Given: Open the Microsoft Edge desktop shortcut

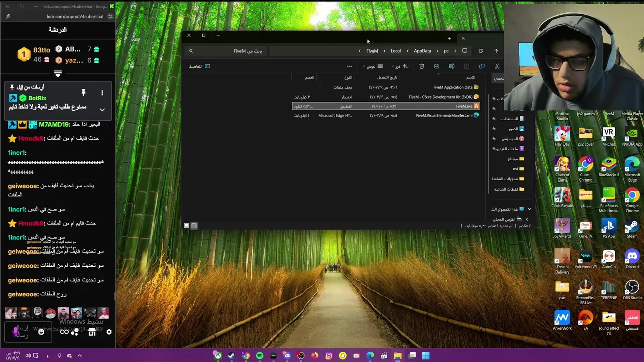Looking at the screenshot, I should (632, 170).
